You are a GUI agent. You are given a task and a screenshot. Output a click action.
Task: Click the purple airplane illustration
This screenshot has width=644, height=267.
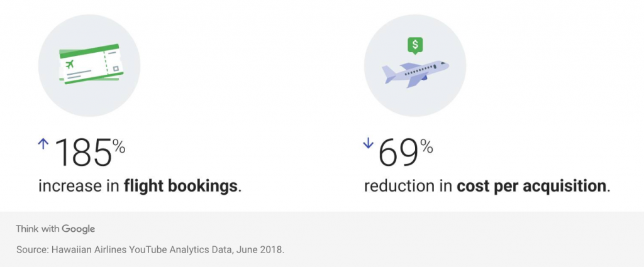416,74
